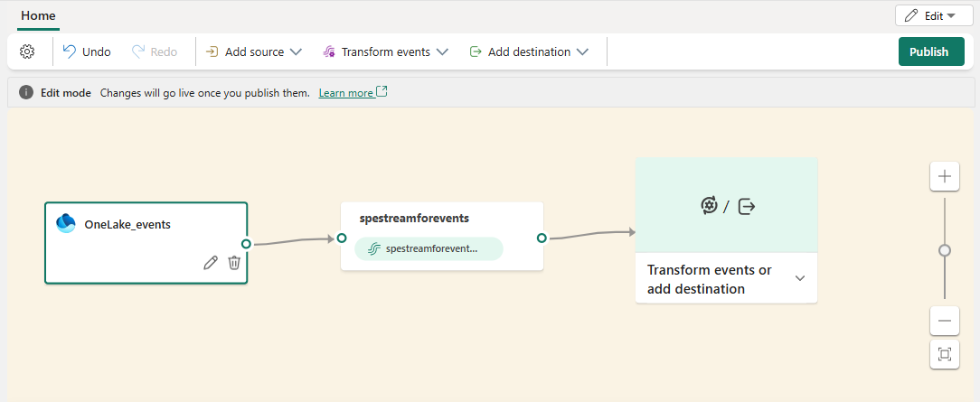Click the zoom in plus button
Screen dimensions: 980x402
click(x=945, y=176)
